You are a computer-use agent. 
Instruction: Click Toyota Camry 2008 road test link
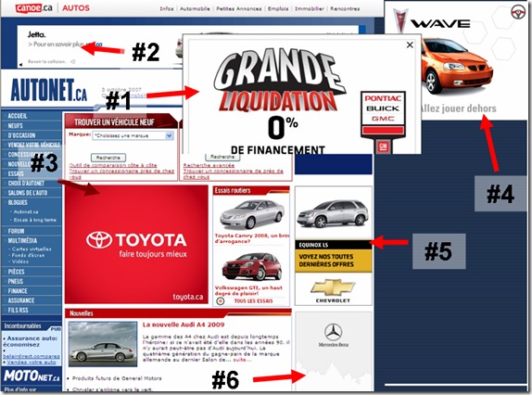252,238
